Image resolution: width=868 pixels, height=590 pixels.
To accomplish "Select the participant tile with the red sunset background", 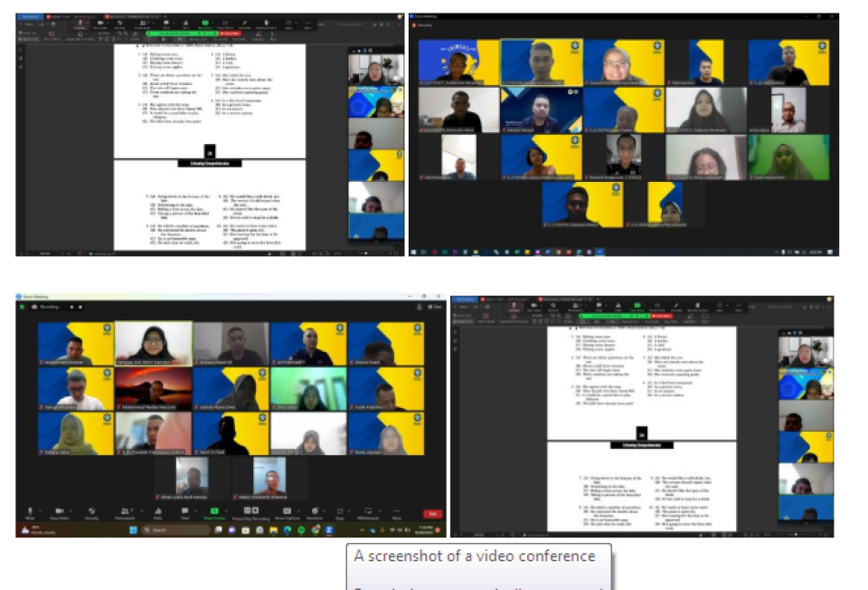I will [154, 389].
